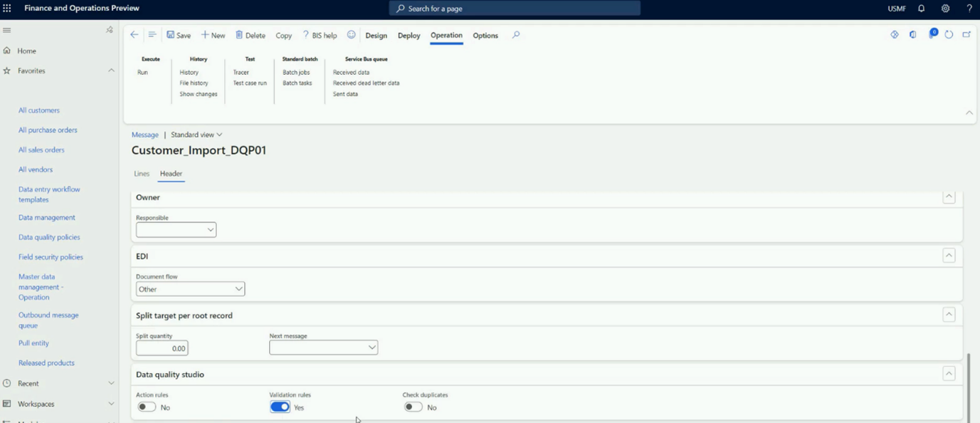Open the feedback smiley icon

(351, 35)
